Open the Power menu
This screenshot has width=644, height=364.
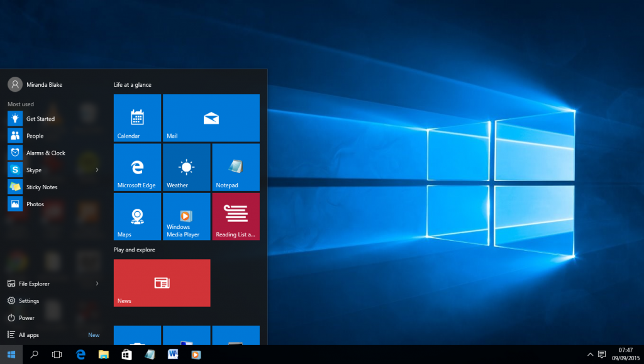click(x=26, y=317)
